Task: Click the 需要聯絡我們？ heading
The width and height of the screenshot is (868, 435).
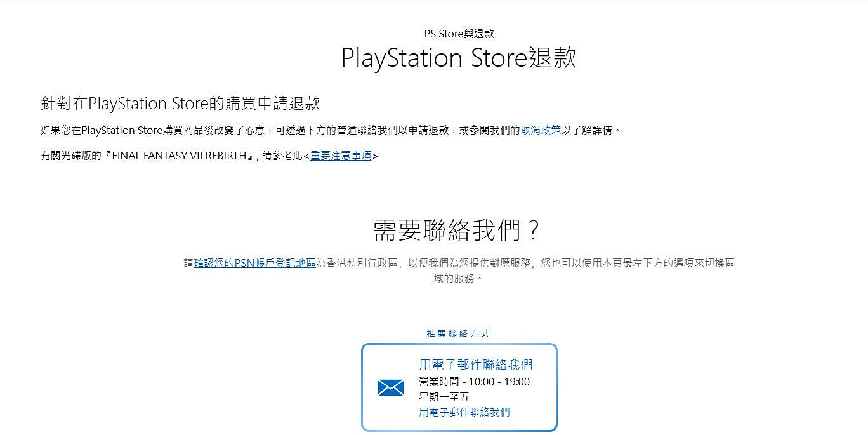Action: 456,230
